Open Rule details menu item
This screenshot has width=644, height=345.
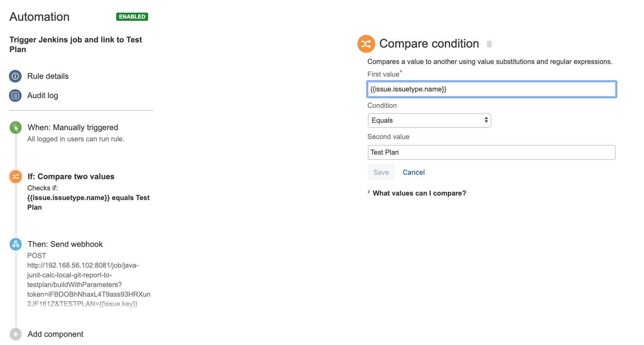click(x=48, y=76)
